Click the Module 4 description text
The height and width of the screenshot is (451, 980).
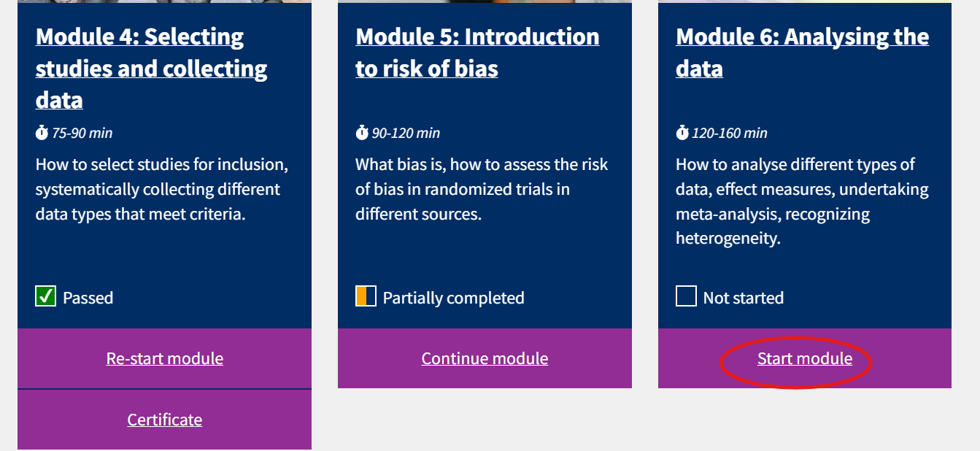pyautogui.click(x=162, y=189)
